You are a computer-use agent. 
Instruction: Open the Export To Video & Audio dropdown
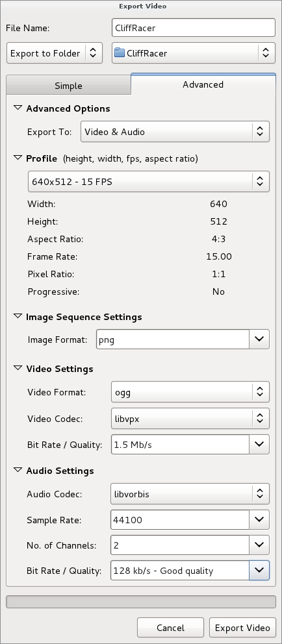175,131
